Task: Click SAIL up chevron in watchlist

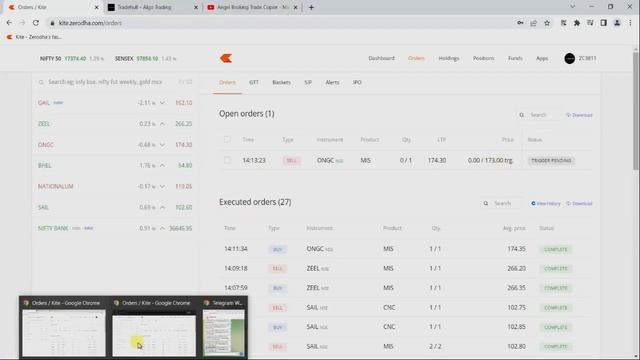Action: coord(162,207)
